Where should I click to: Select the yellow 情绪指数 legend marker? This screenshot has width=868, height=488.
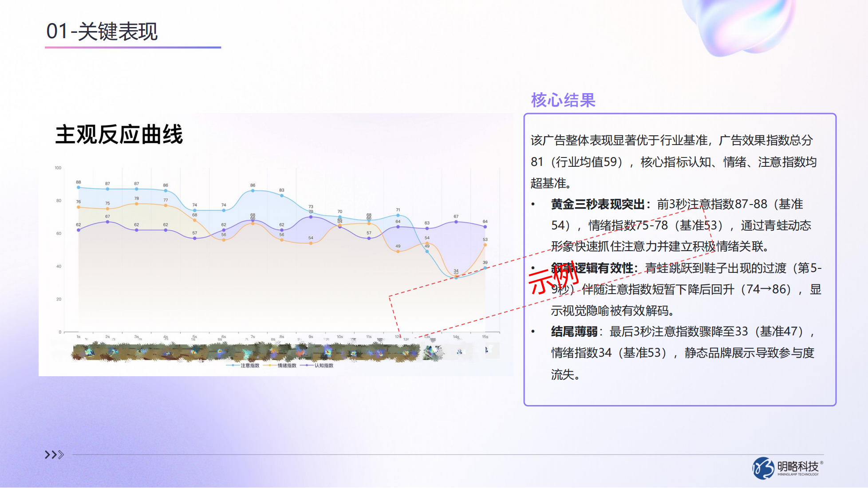click(270, 365)
